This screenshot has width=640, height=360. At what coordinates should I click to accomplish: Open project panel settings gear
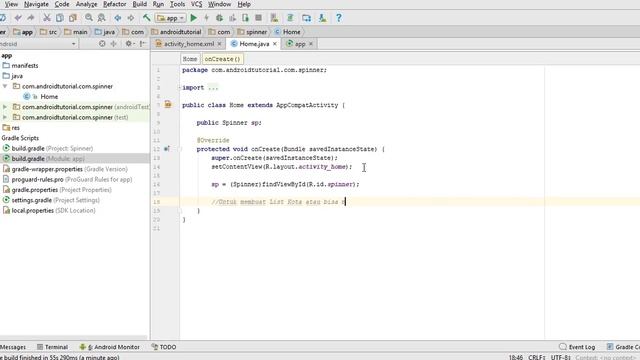[129, 44]
